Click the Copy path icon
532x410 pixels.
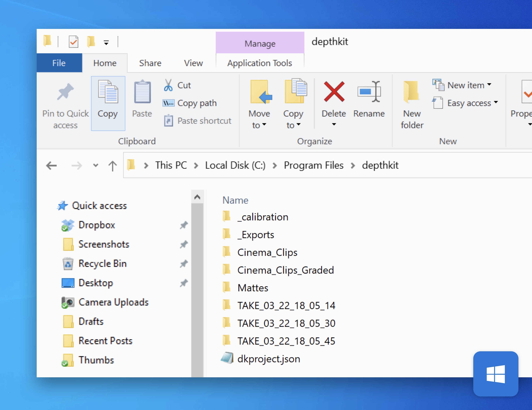pos(168,103)
